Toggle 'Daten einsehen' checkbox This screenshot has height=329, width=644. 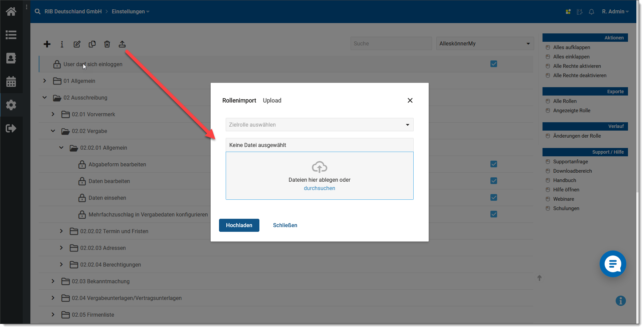(x=494, y=197)
